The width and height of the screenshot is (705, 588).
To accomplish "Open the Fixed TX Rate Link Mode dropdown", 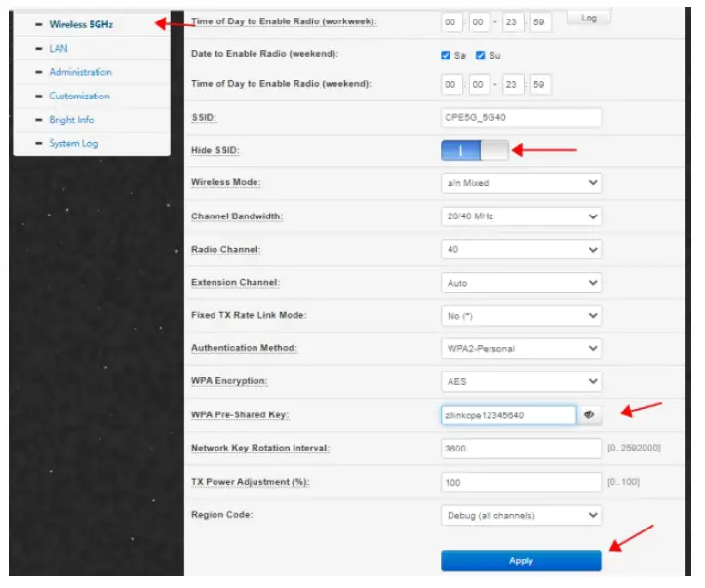I will [x=521, y=316].
